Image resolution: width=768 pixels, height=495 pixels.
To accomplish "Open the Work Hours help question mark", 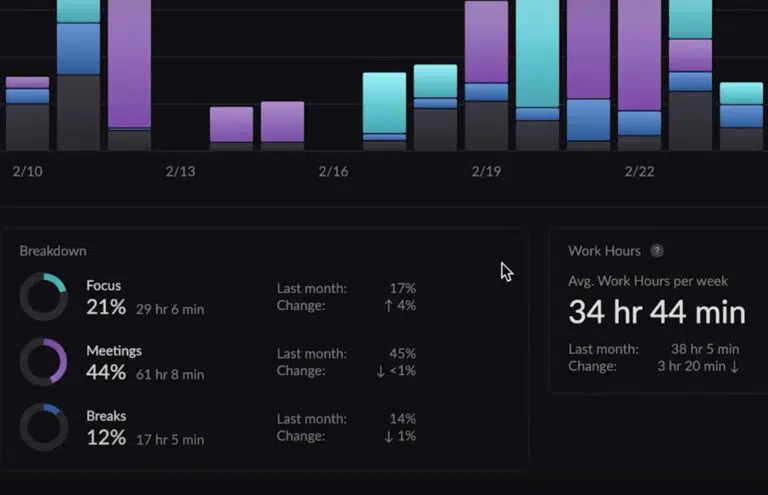I will [657, 251].
